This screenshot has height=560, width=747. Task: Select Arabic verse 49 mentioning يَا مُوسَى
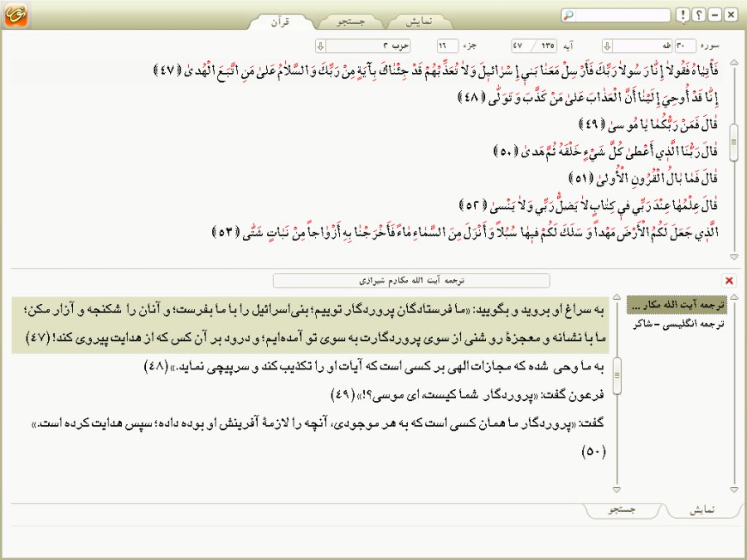(x=649, y=125)
